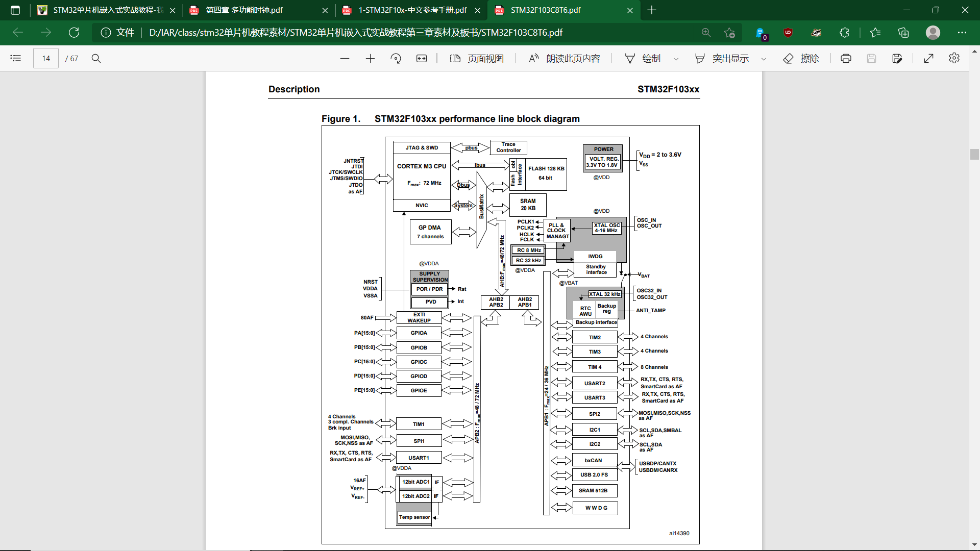This screenshot has height=551, width=980.
Task: Switch to 1-STM32F10x-中文参考手册.pdf tab
Action: [412, 10]
